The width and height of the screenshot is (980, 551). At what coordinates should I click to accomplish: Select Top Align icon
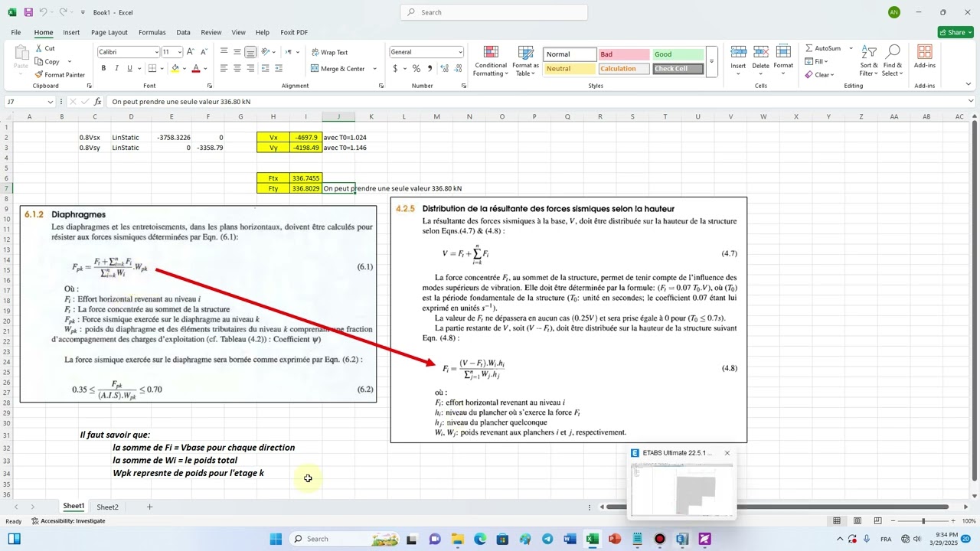[x=224, y=52]
